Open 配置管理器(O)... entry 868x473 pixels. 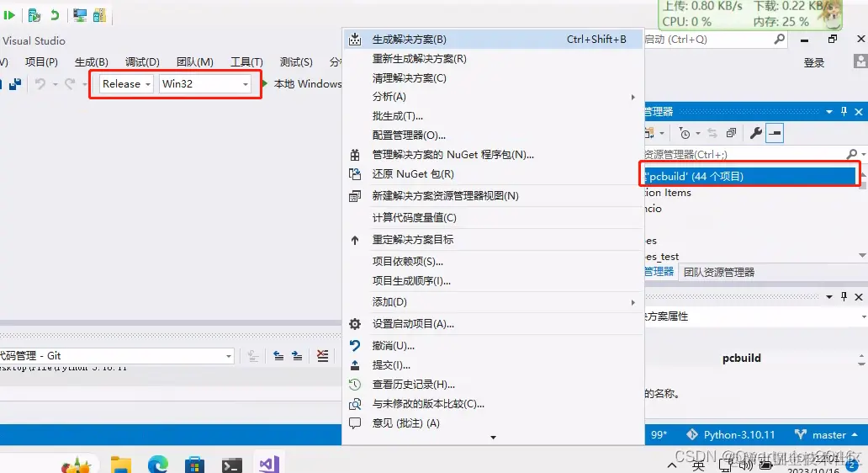pos(493,136)
